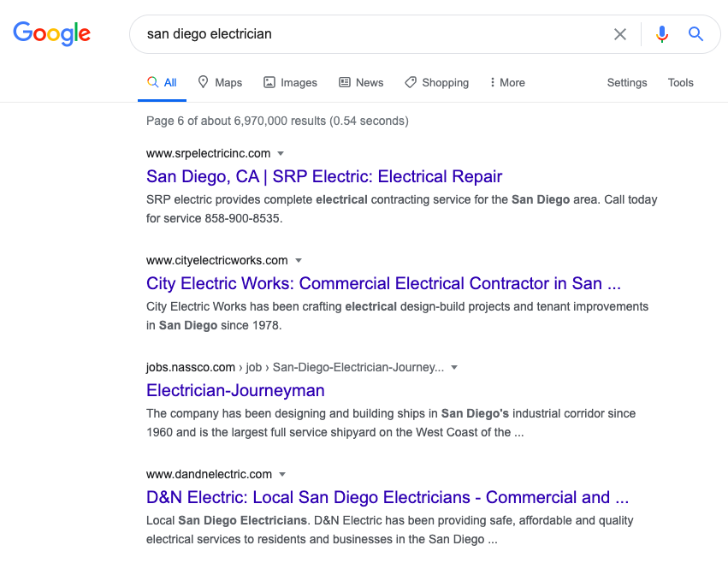Expand jobs.nassco.com result dropdown arrow
Viewport: 728px width, 563px height.
point(454,367)
